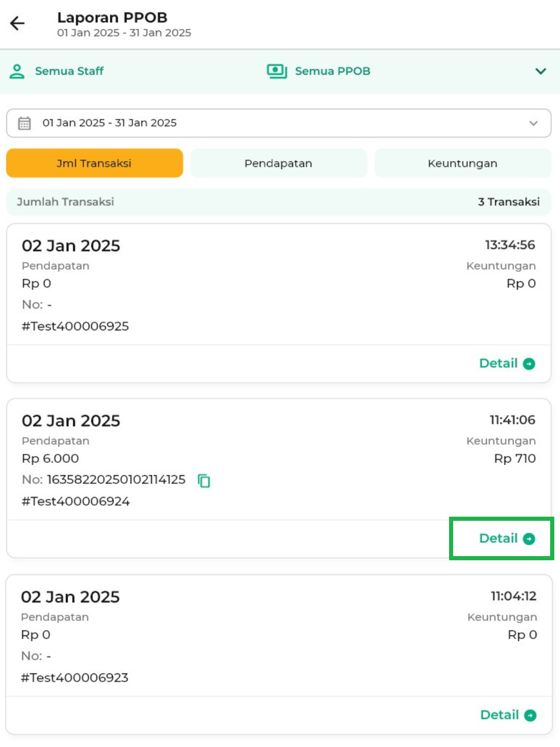Copy transaction number 16358220250102114125
This screenshot has width=560, height=747.
(x=204, y=481)
